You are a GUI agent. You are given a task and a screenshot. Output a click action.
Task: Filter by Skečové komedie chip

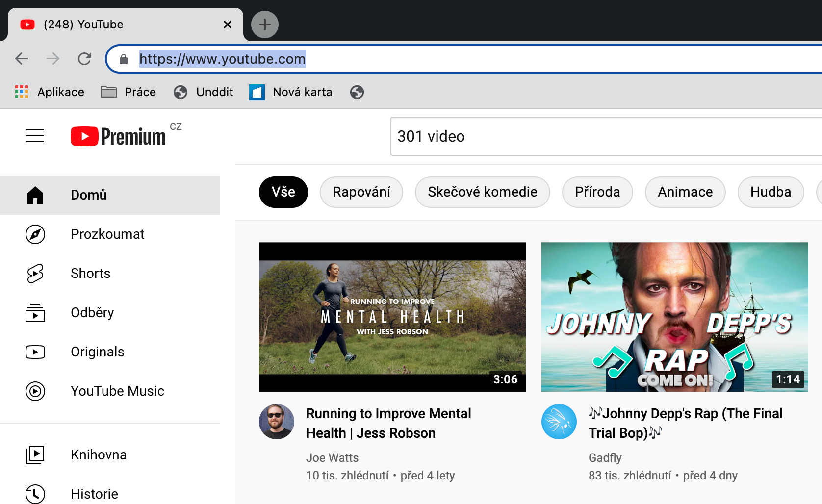[x=482, y=192]
